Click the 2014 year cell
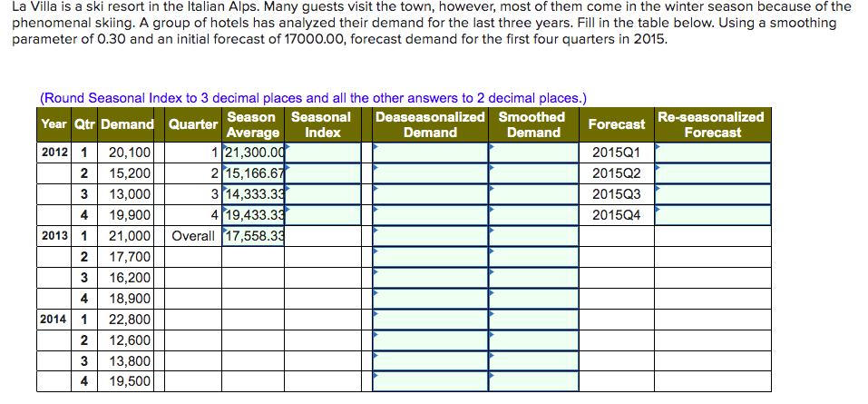868x404 pixels. pos(54,320)
